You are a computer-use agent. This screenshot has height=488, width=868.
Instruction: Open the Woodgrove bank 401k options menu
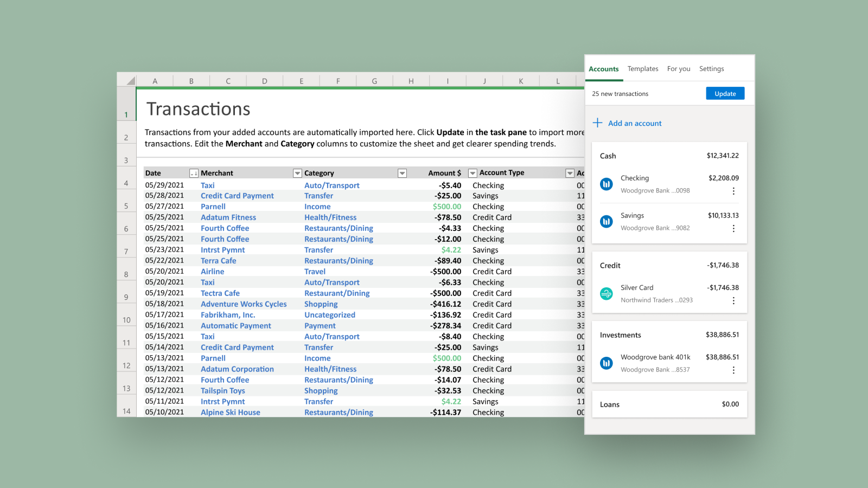pyautogui.click(x=733, y=370)
